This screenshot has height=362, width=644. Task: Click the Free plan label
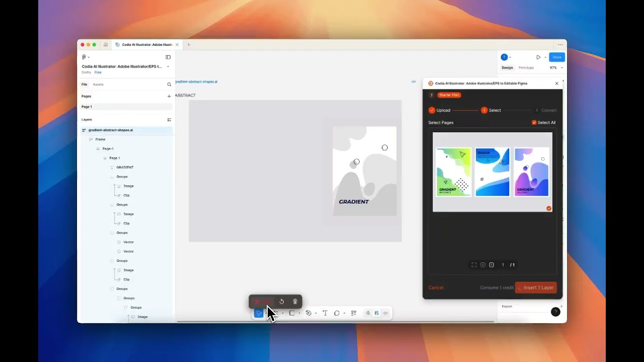point(98,72)
